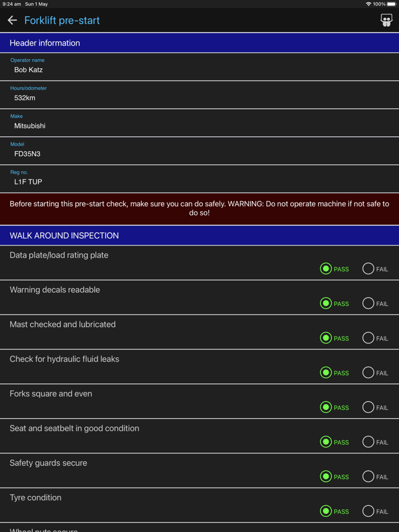This screenshot has height=532, width=399.
Task: Tap the Make field showing Mitsubishi
Action: [199, 125]
